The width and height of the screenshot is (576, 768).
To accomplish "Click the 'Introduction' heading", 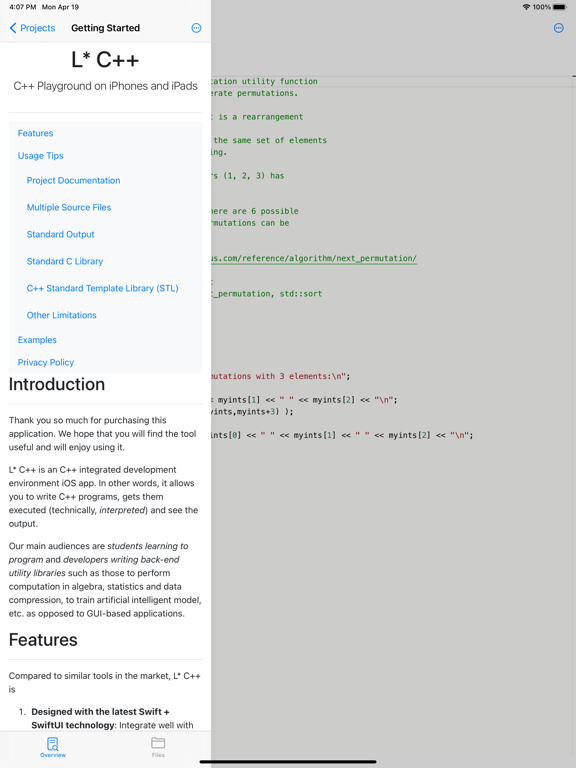I will click(57, 384).
